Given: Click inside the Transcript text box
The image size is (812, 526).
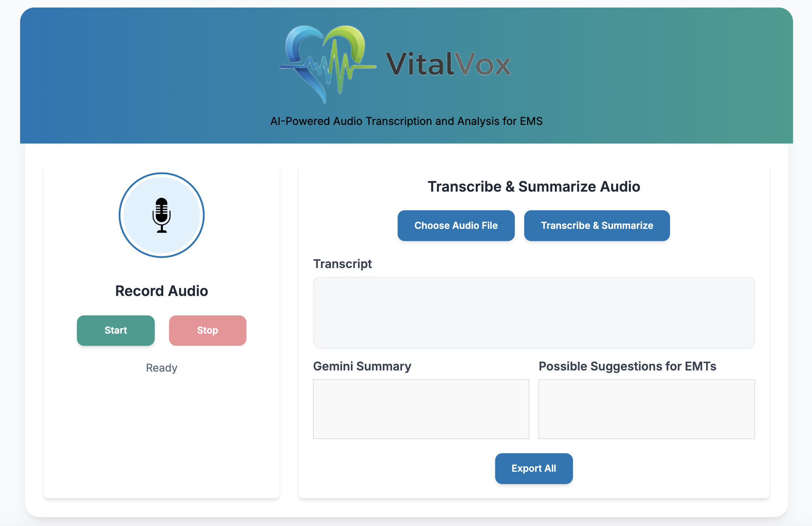Looking at the screenshot, I should (x=534, y=312).
